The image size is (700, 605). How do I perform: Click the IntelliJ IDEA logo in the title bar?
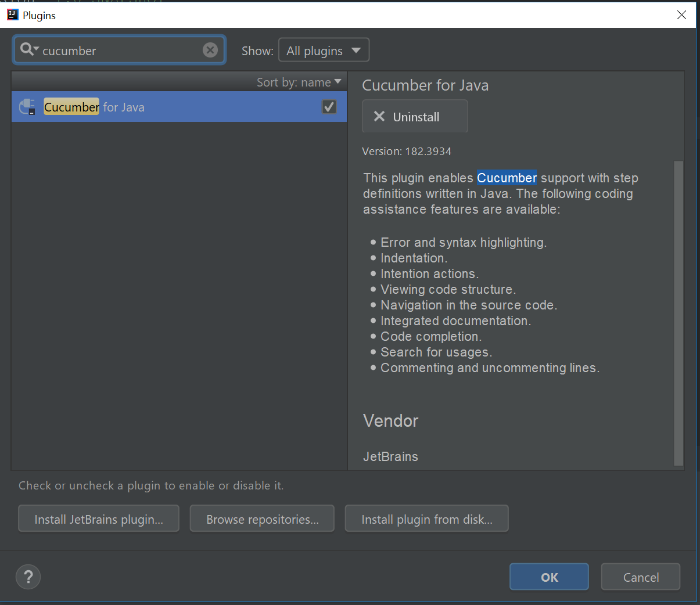click(x=12, y=15)
